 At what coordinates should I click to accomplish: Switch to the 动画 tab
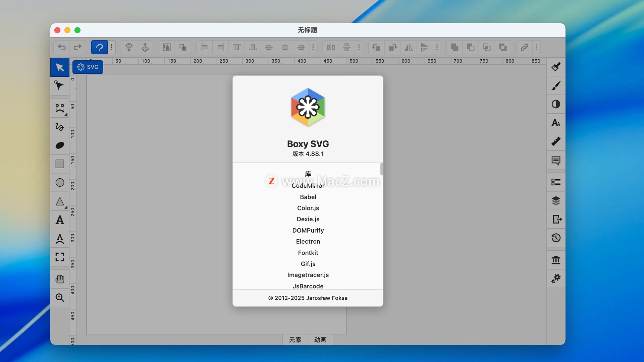pyautogui.click(x=320, y=340)
